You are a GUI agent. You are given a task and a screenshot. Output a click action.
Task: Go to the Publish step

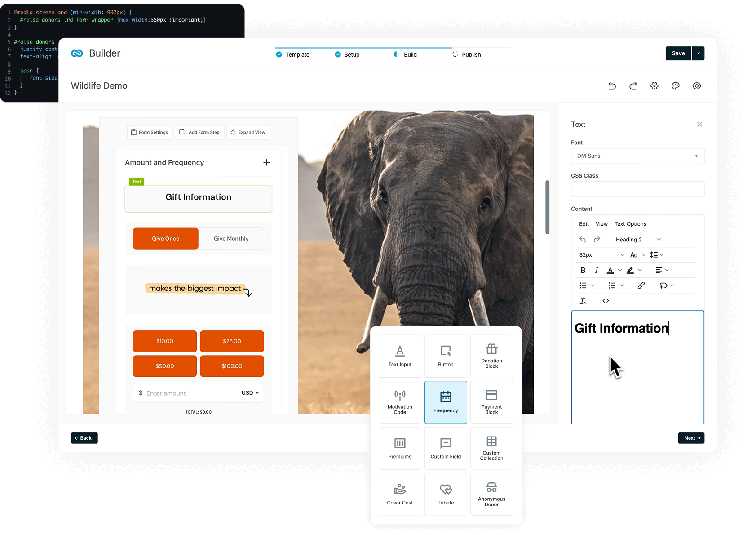(471, 54)
